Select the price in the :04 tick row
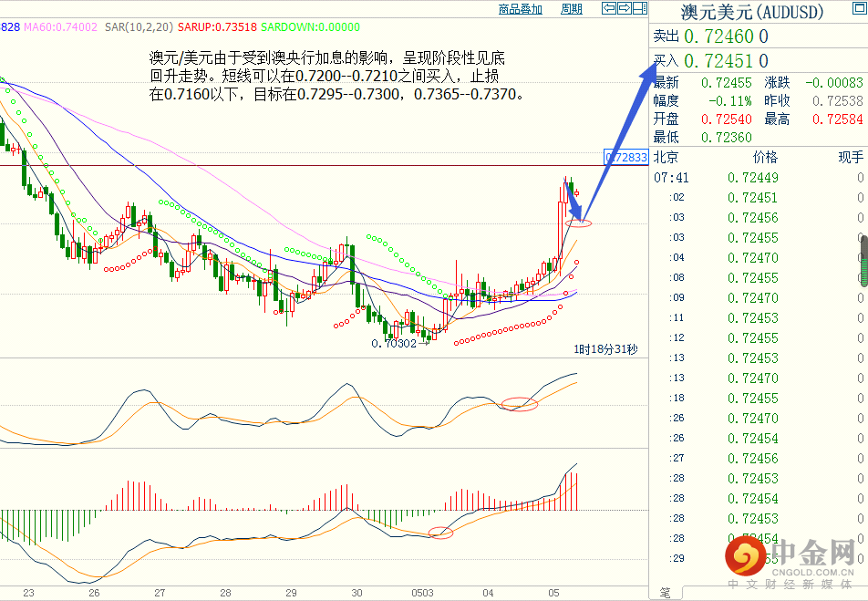868x601 pixels. click(753, 258)
